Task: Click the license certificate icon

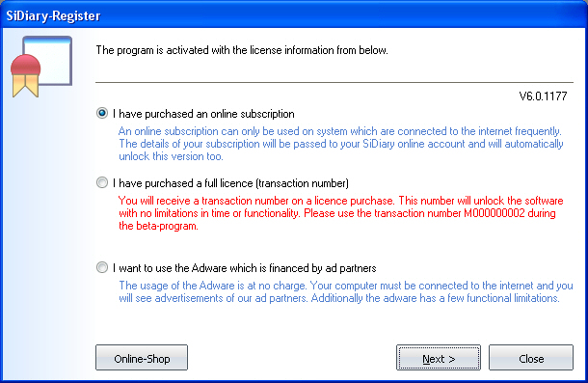Action: tap(41, 67)
